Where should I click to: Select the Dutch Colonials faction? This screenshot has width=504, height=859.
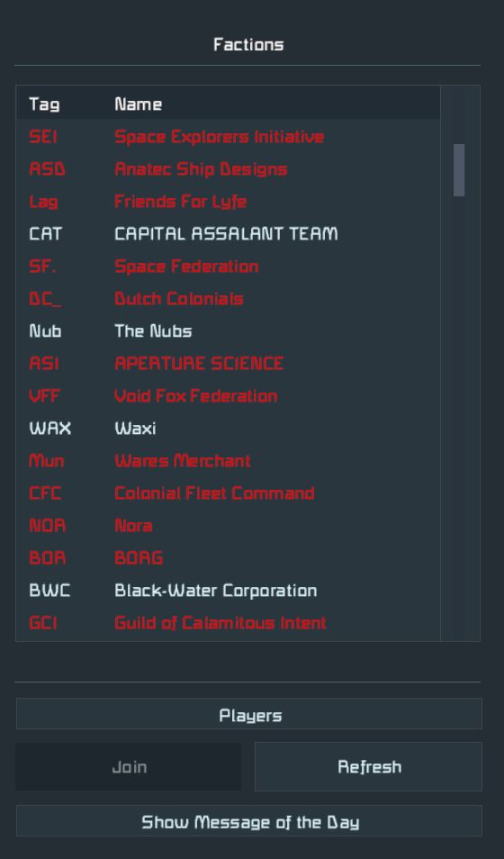coord(228,299)
